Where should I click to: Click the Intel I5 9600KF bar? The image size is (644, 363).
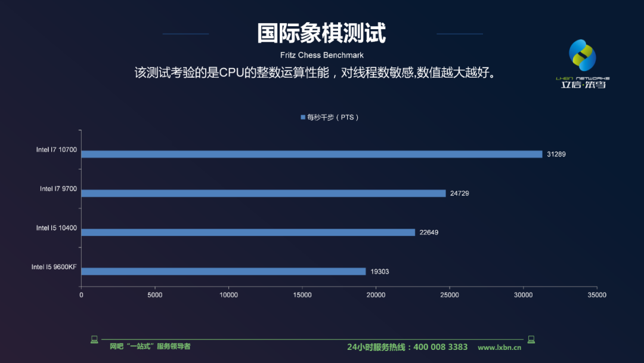pyautogui.click(x=224, y=271)
